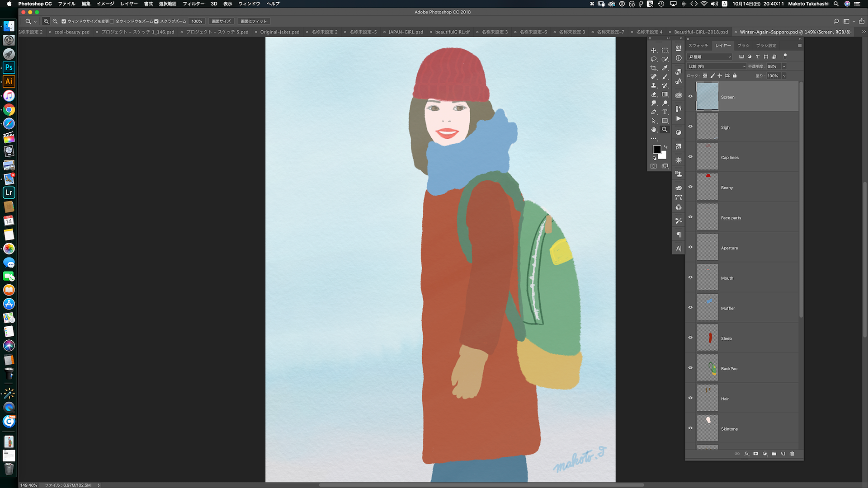Choose the Horizontal Type tool
Viewport: 868px width, 488px height.
tap(665, 112)
